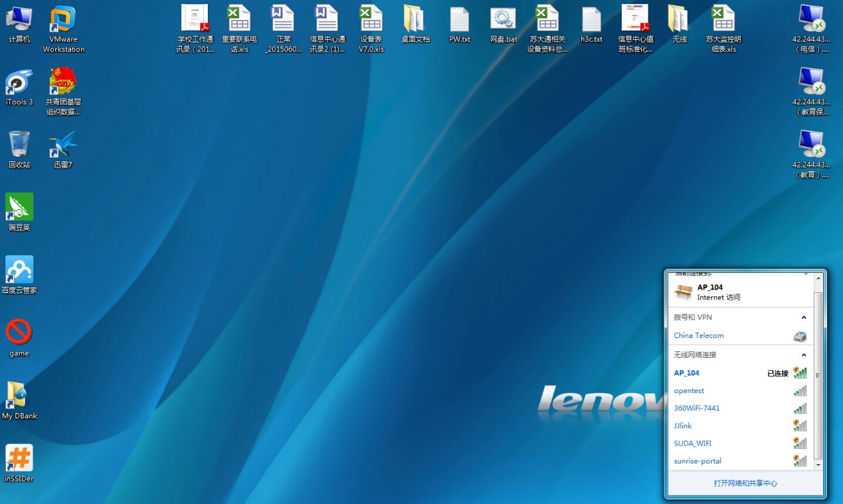Select the My DBank folder icon

19,396
